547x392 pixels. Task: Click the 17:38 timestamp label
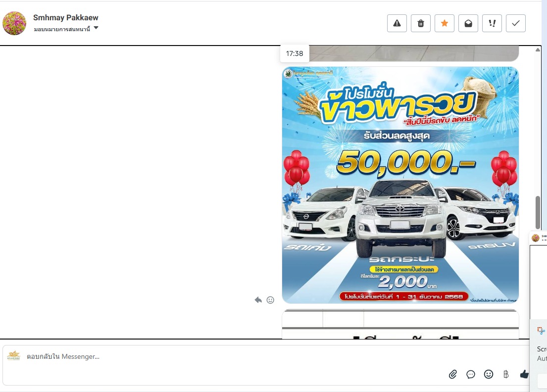pyautogui.click(x=295, y=53)
